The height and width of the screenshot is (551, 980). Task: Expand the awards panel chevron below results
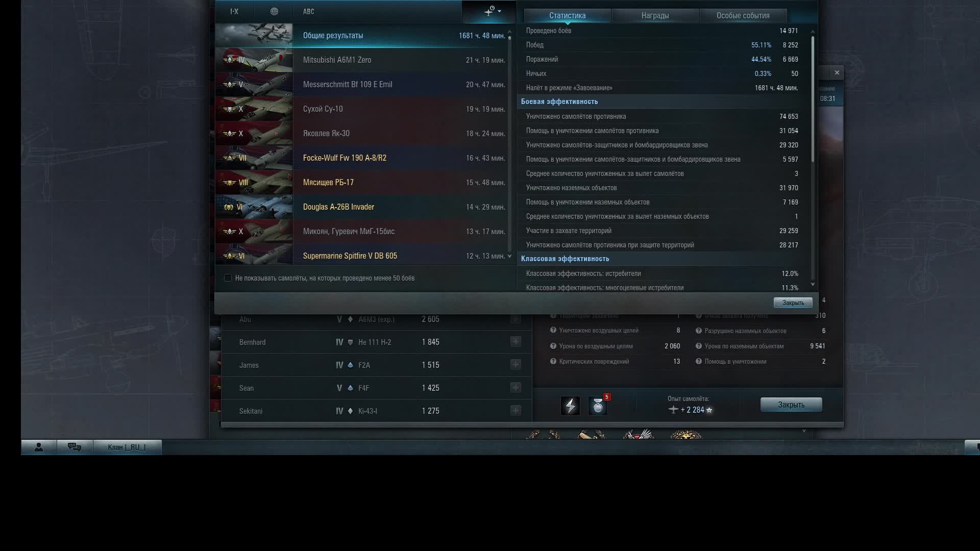[804, 431]
